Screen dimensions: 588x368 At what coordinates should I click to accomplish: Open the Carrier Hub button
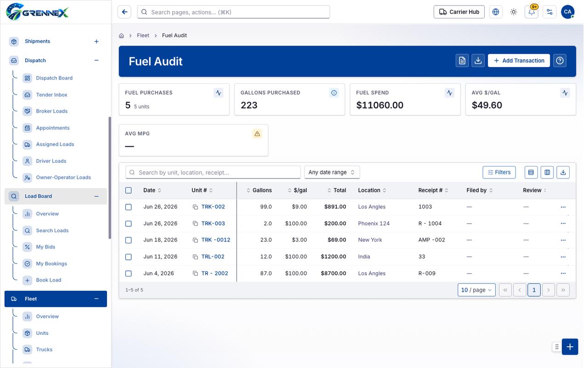point(459,12)
